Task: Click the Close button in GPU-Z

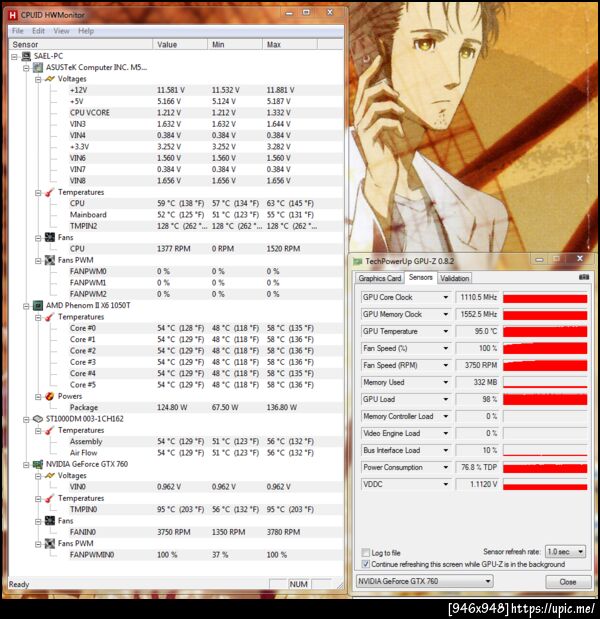Action: pyautogui.click(x=568, y=582)
